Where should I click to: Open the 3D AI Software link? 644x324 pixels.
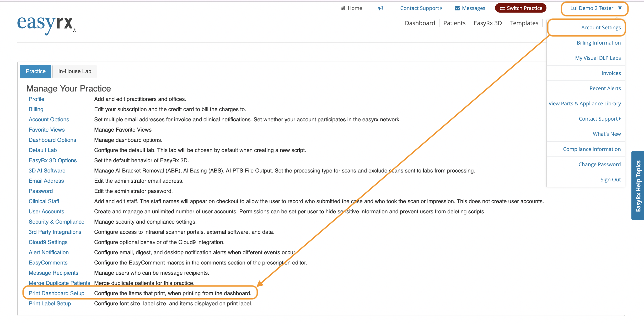(x=47, y=171)
